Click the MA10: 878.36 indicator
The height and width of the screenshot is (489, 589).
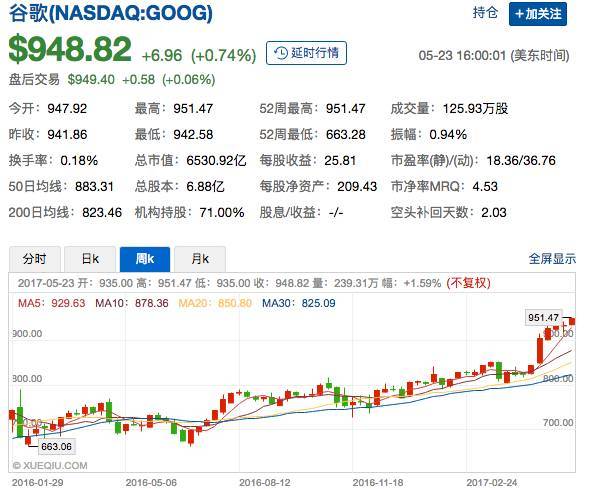132,303
